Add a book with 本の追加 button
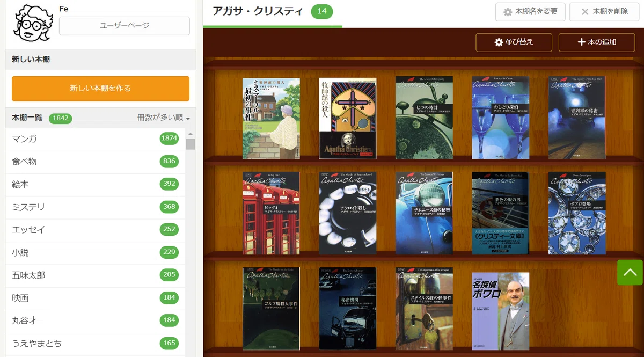The image size is (644, 357). [x=597, y=42]
